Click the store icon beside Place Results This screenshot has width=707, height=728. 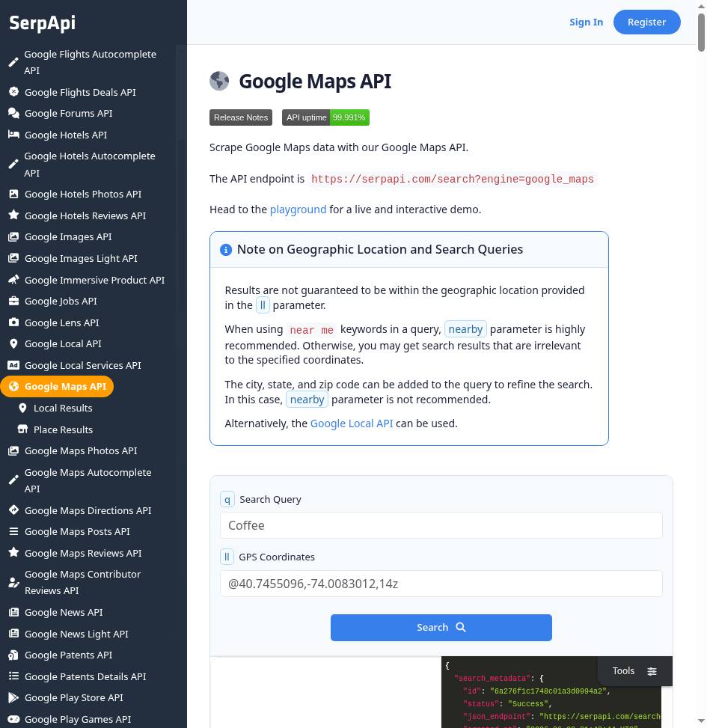tap(22, 429)
